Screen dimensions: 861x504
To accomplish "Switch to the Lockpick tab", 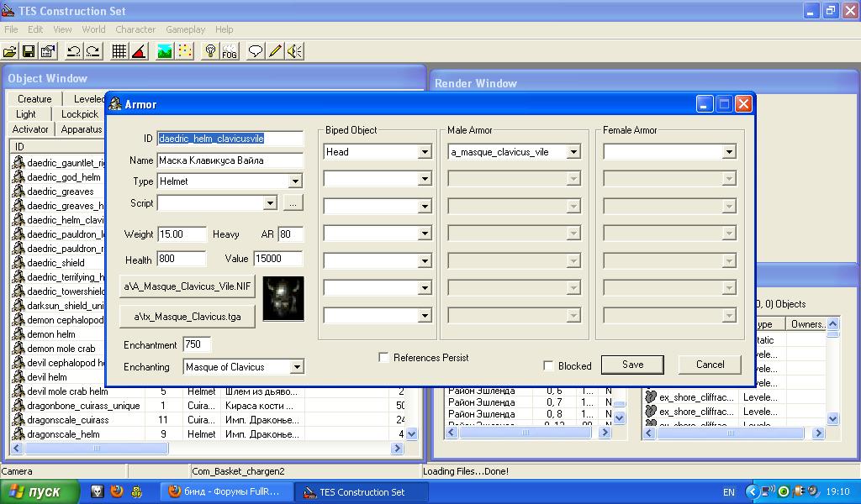I will click(x=80, y=114).
